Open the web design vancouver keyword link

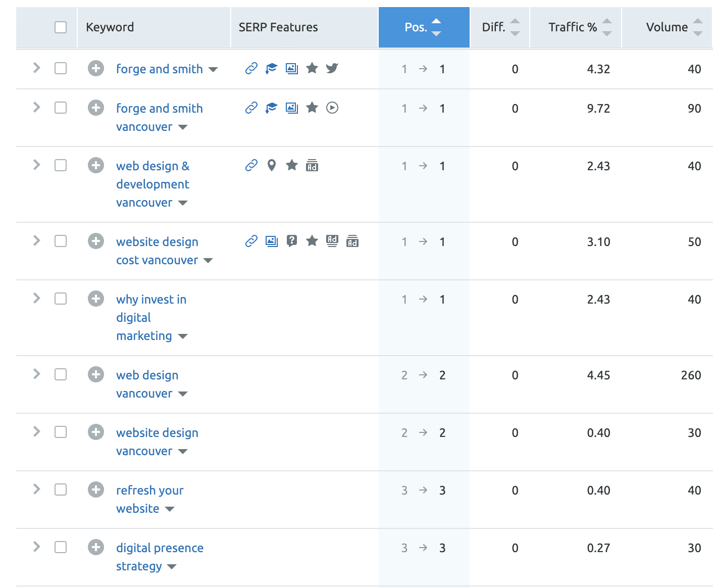(x=147, y=375)
